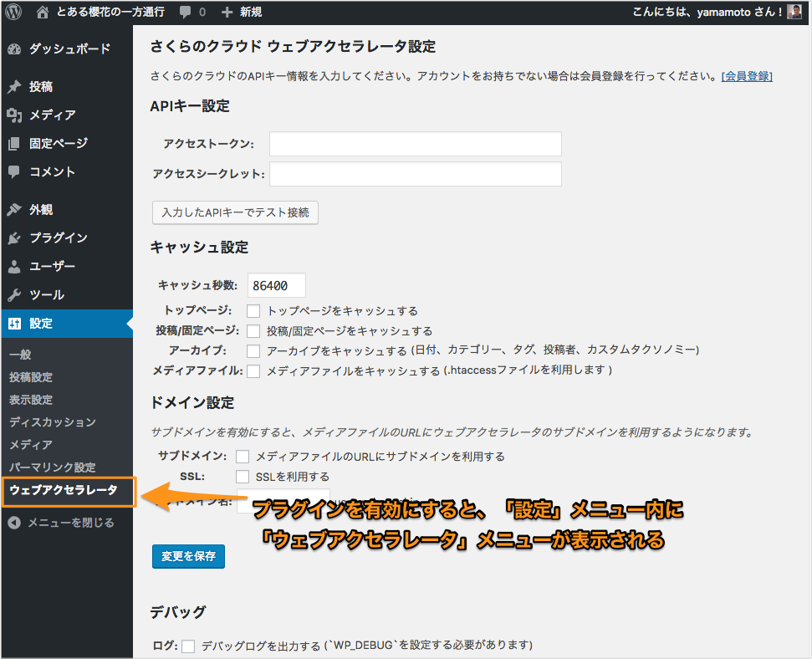
Task: Click the プラグイン plug icon
Action: click(14, 238)
